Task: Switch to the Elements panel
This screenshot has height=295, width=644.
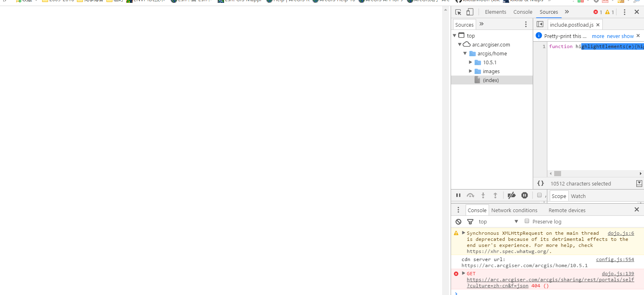Action: pyautogui.click(x=496, y=12)
